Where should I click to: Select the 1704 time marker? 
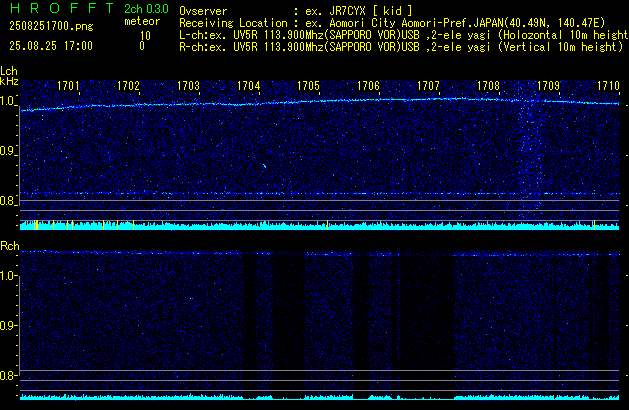248,86
